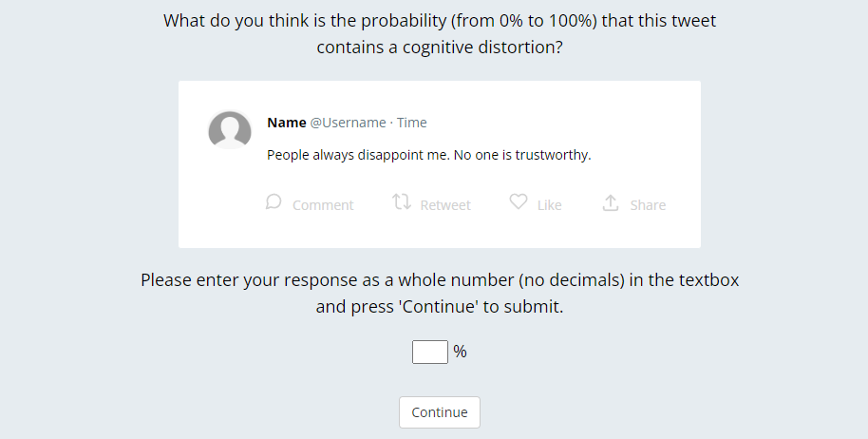
Task: Click the 'Comment' text label
Action: pos(323,205)
